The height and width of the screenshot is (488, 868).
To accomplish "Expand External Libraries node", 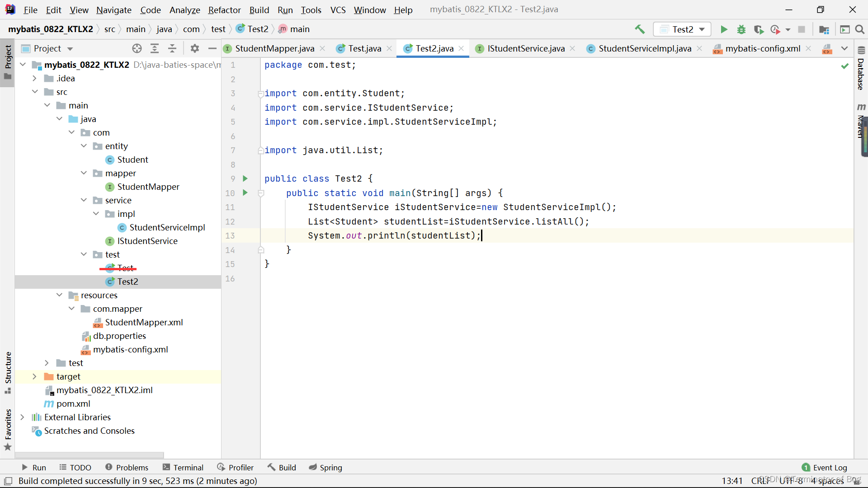I will click(x=22, y=417).
